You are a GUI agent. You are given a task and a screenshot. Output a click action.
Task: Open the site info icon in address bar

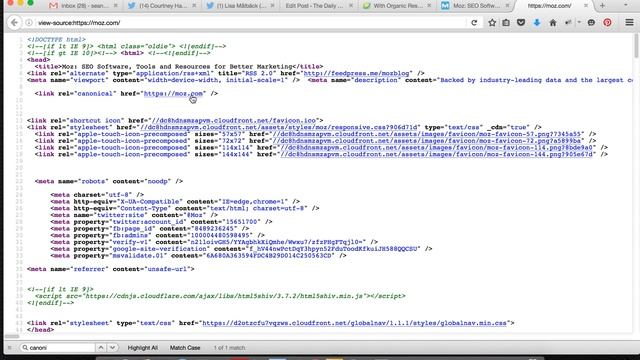coord(29,23)
